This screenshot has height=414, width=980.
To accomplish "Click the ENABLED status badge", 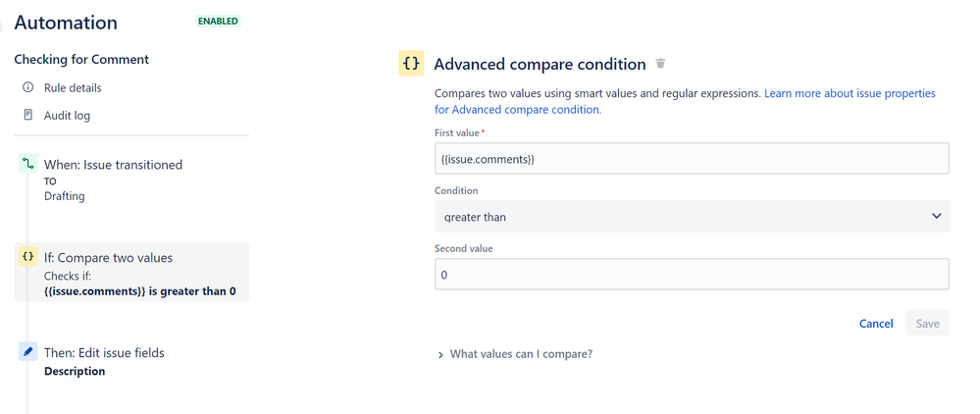I will pyautogui.click(x=218, y=21).
